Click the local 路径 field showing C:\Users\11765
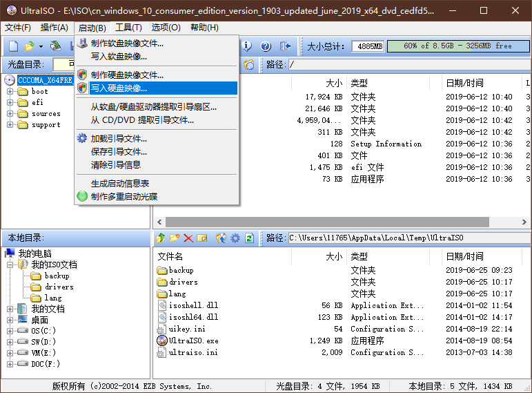 point(409,238)
